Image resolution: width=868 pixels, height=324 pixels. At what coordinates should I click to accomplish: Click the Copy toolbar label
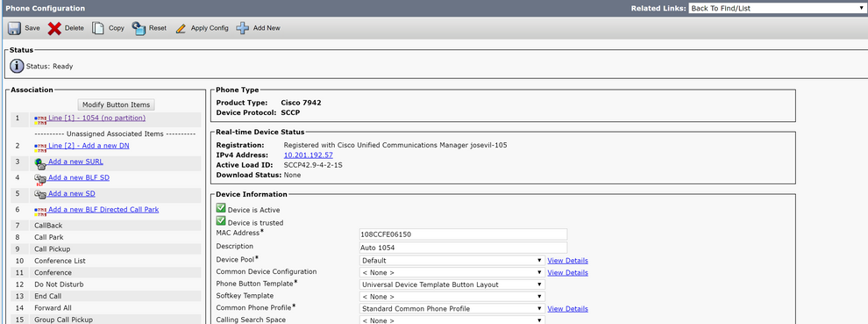(x=117, y=28)
